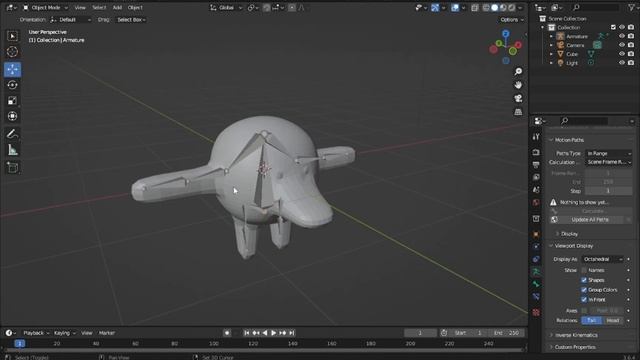The width and height of the screenshot is (640, 360).
Task: Open the Object menu
Action: (x=135, y=7)
